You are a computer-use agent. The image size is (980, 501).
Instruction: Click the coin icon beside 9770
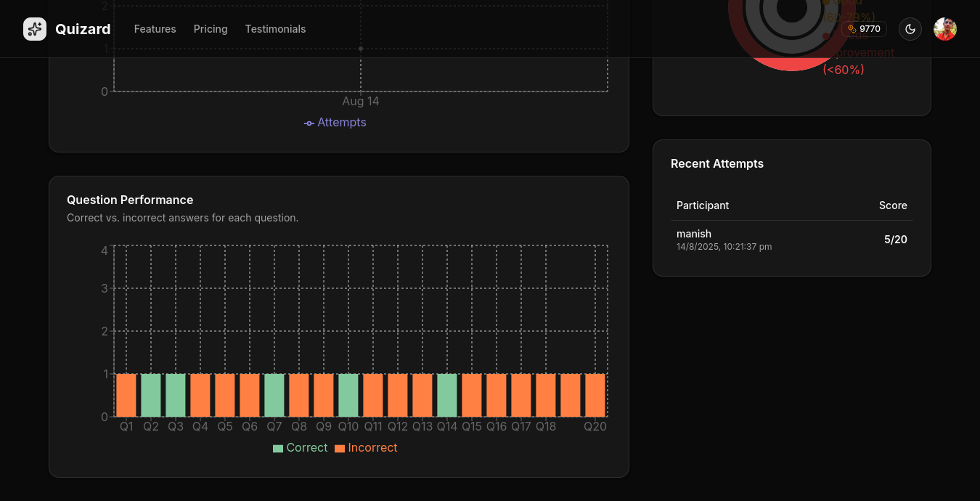pos(852,29)
